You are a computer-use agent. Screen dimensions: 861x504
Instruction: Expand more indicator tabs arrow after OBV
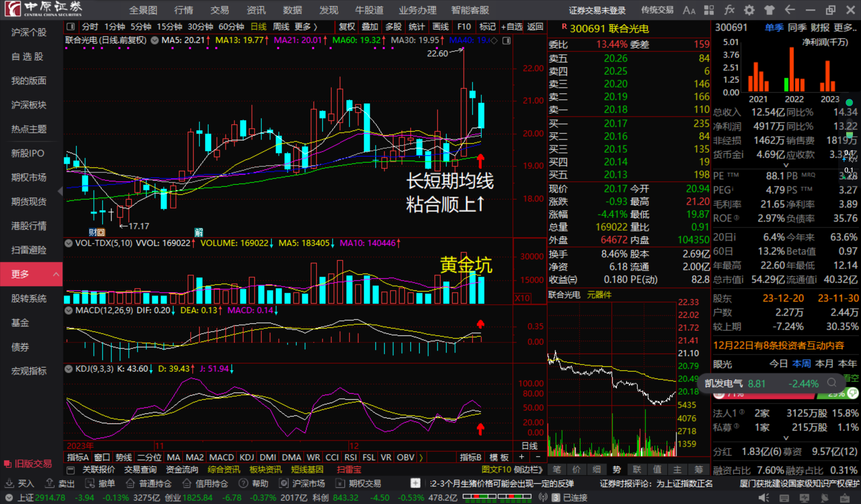pos(421,457)
